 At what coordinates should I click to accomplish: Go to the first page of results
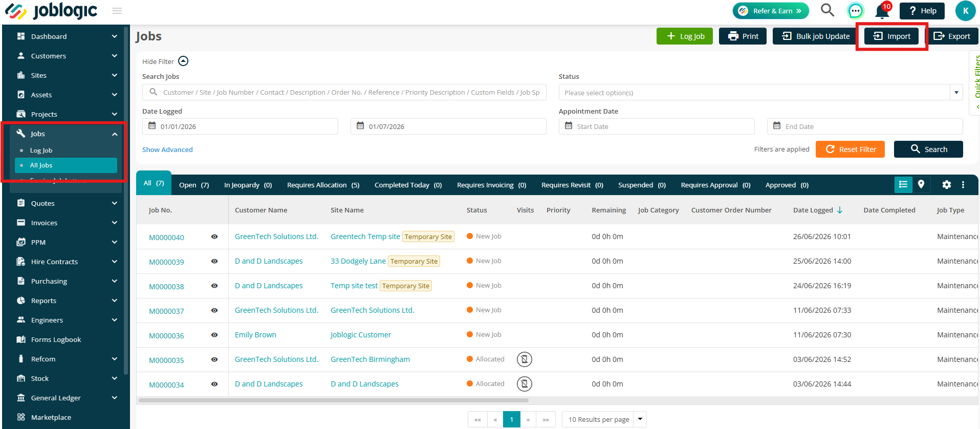[477, 419]
